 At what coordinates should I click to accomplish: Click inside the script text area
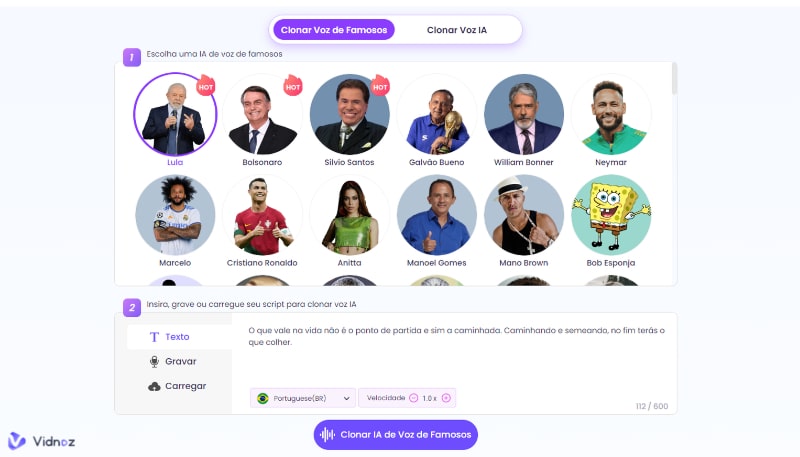pyautogui.click(x=454, y=352)
